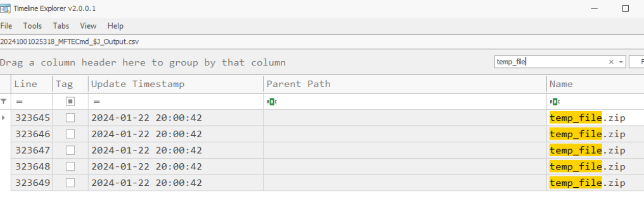Viewport: 644px width, 223px height.
Task: Tick the Tag checkbox for line 323649
Action: (70, 183)
